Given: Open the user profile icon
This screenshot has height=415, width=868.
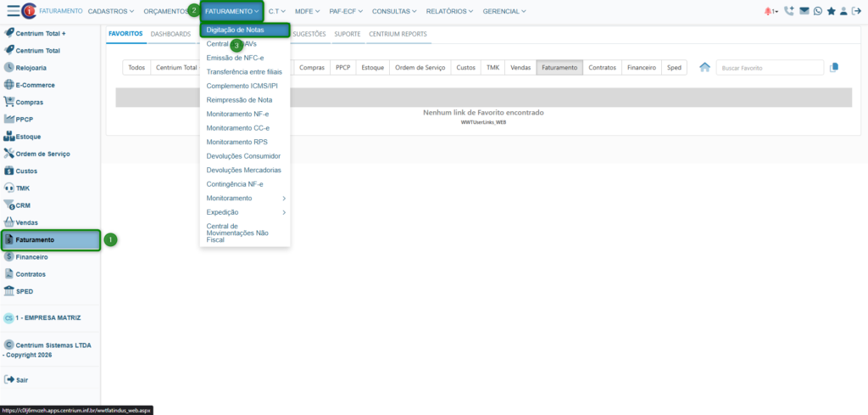Looking at the screenshot, I should 843,12.
